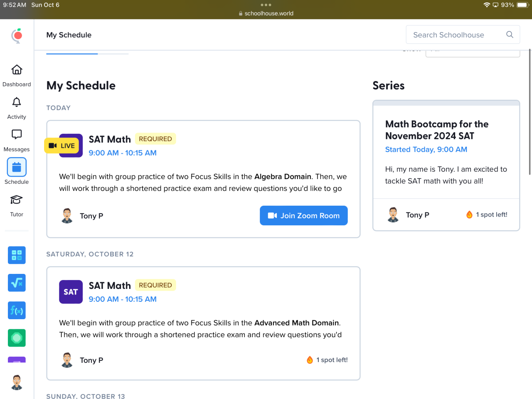Image resolution: width=532 pixels, height=399 pixels.
Task: Open the profile avatar in sidebar
Action: pos(17,382)
